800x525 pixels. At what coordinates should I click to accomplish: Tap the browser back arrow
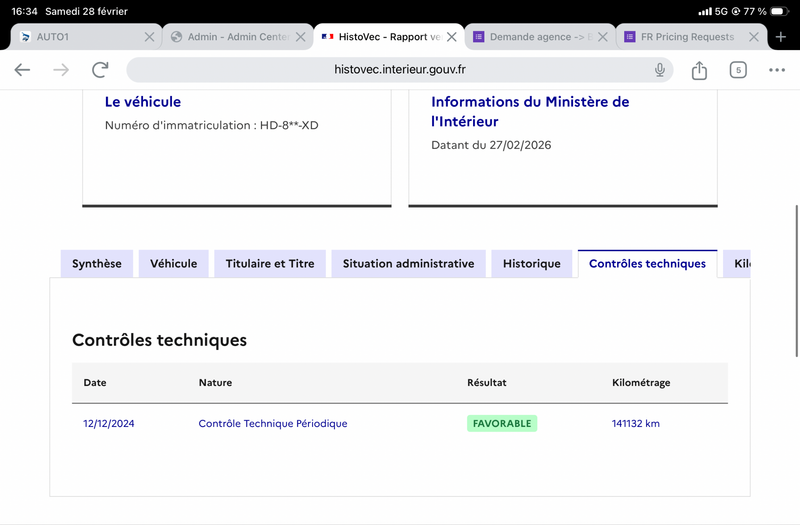22,70
